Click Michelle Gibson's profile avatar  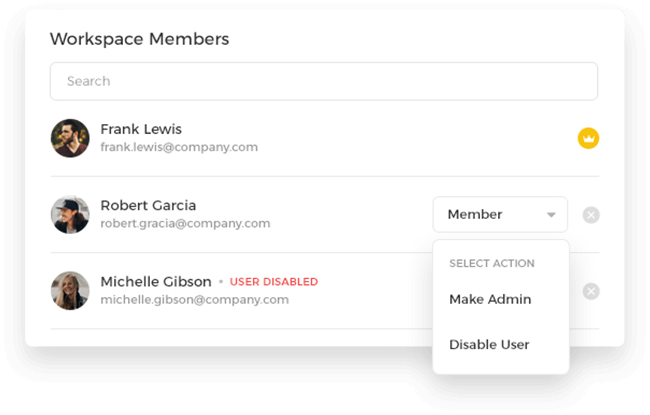point(70,291)
